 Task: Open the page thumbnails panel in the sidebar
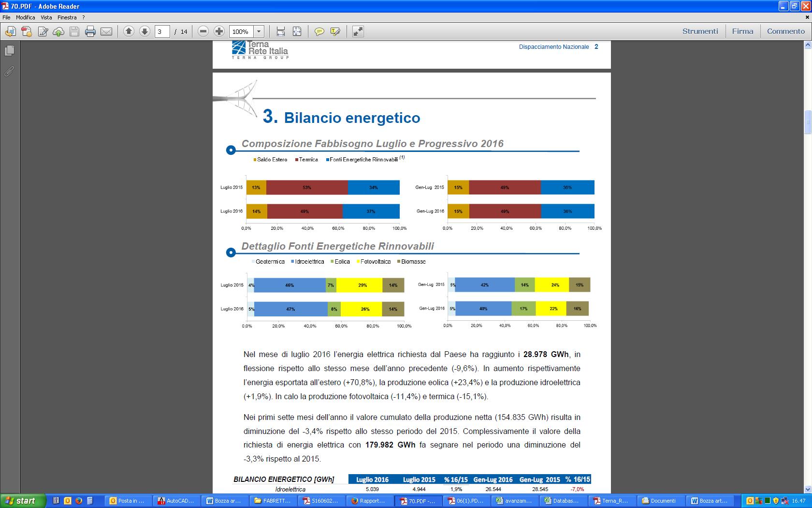tap(9, 50)
